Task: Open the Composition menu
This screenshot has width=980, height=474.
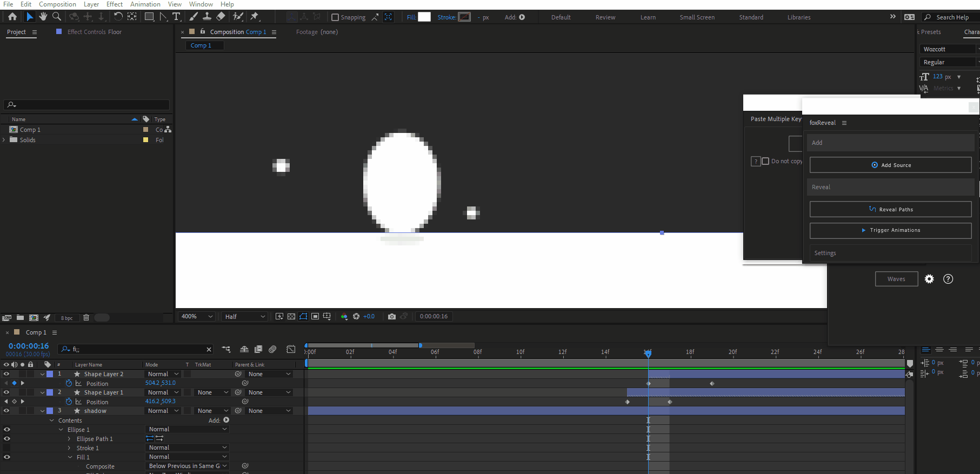Action: tap(57, 4)
